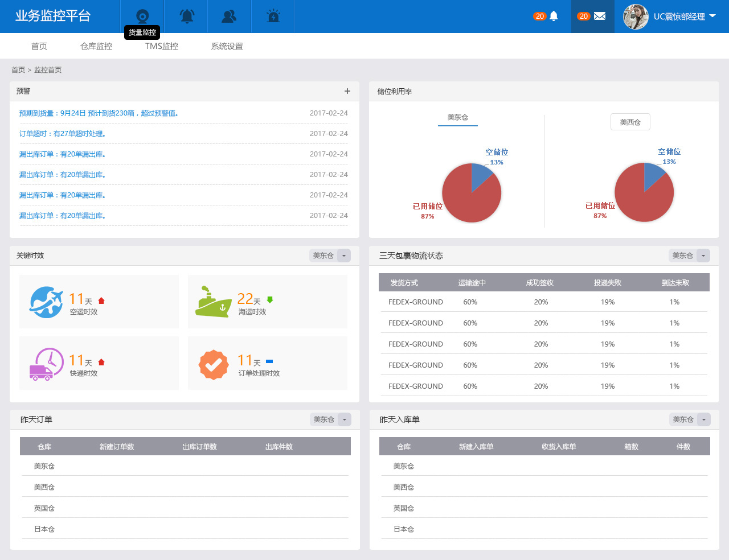The height and width of the screenshot is (560, 729).
Task: Click the express delivery truck clock icon
Action: (47, 364)
